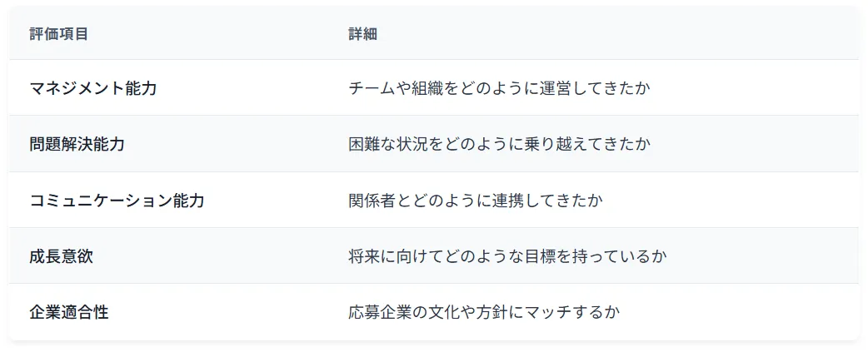Image resolution: width=868 pixels, height=352 pixels.
Task: Select the 問題解決能力 cell
Action: (77, 144)
